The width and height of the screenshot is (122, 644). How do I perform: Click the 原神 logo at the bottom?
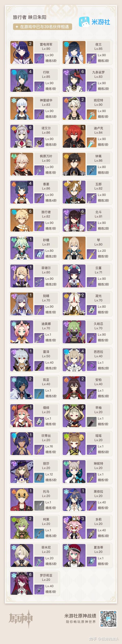click(x=21, y=619)
